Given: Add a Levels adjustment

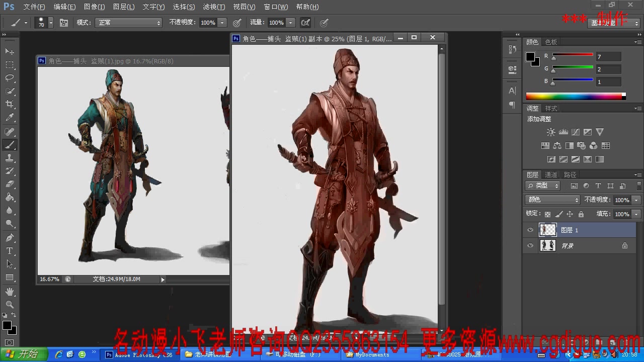Looking at the screenshot, I should pyautogui.click(x=563, y=132).
